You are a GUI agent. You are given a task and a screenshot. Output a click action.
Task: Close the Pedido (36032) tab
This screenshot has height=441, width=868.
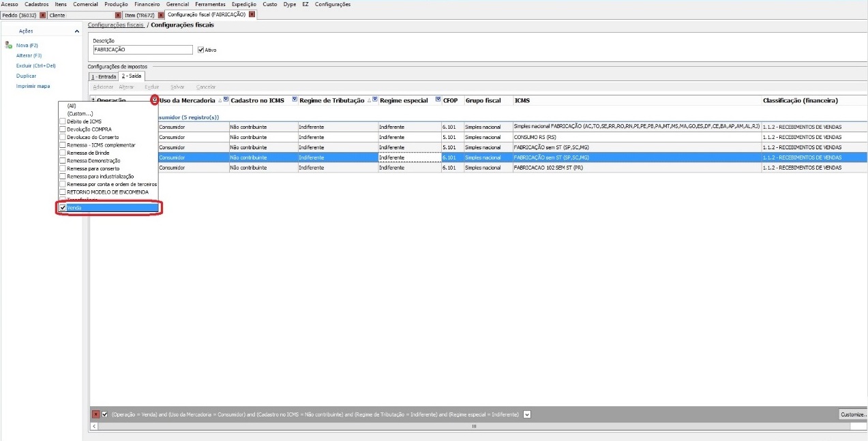pyautogui.click(x=43, y=15)
